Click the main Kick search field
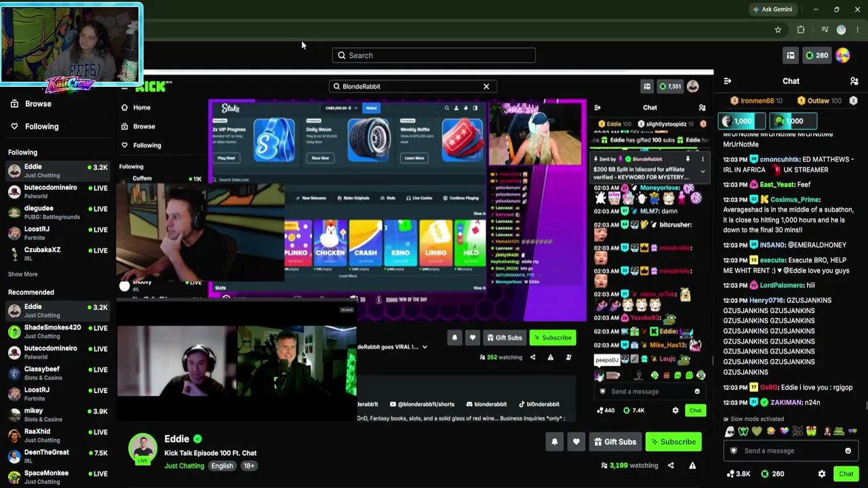The image size is (868, 488). pyautogui.click(x=434, y=56)
